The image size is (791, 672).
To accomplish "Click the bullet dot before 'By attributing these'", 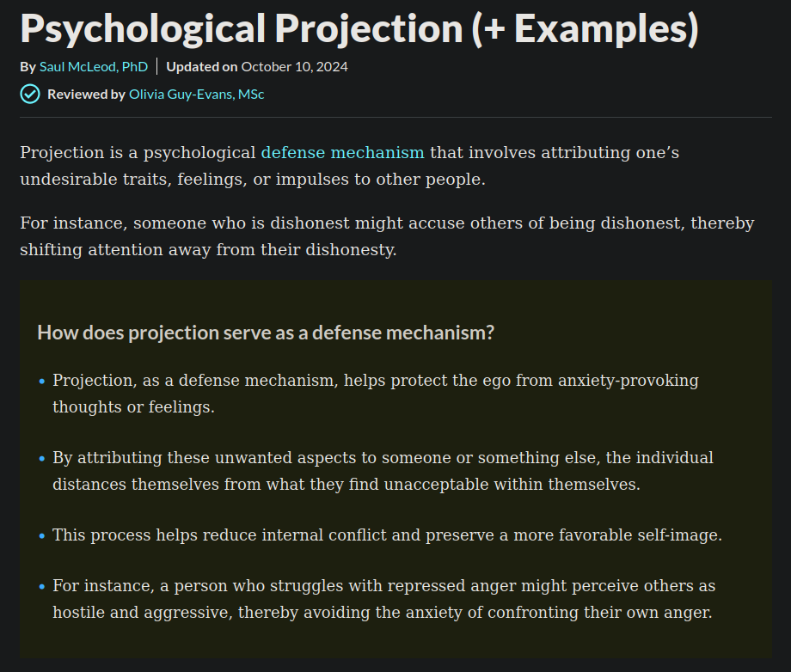I will click(42, 459).
